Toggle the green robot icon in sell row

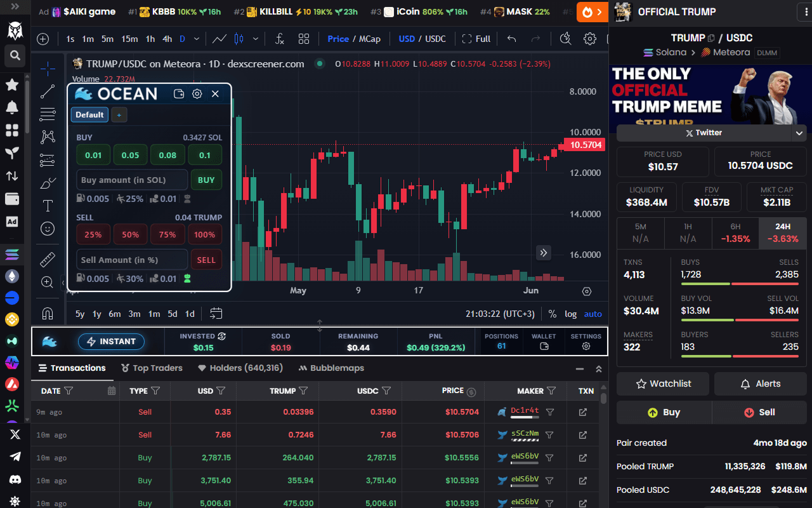click(x=187, y=278)
